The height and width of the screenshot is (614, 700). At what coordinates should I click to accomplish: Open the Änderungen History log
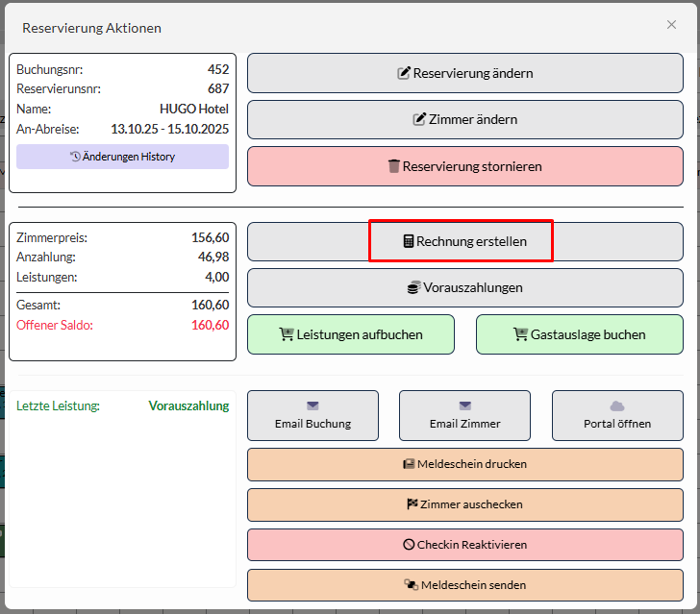(122, 157)
